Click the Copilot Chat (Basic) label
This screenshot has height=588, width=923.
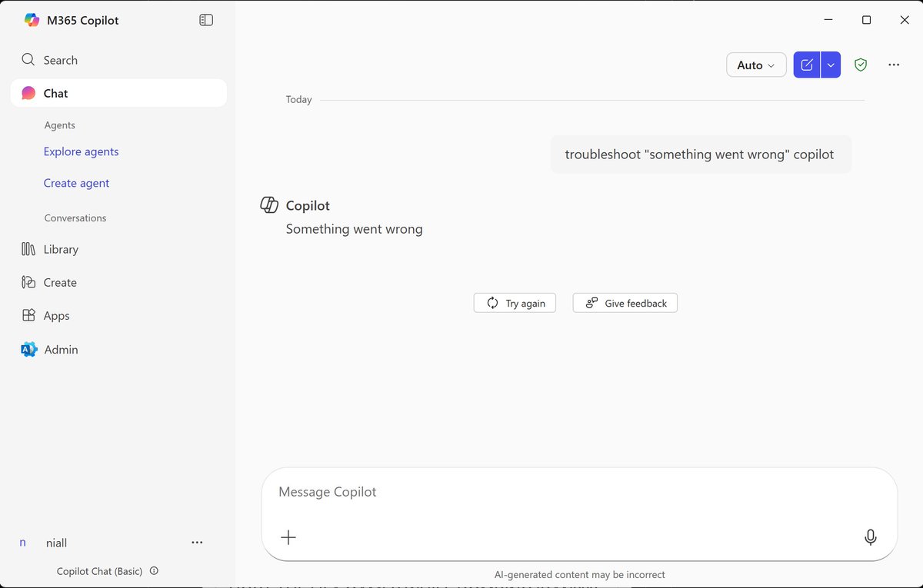[99, 571]
